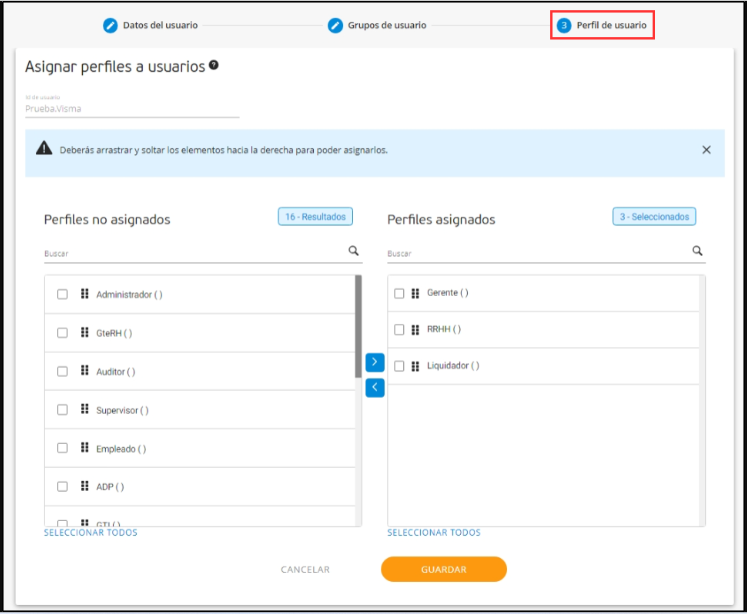Screen dimensions: 747x614
Task: Click the warning triangle icon in the alert
Action: (44, 148)
